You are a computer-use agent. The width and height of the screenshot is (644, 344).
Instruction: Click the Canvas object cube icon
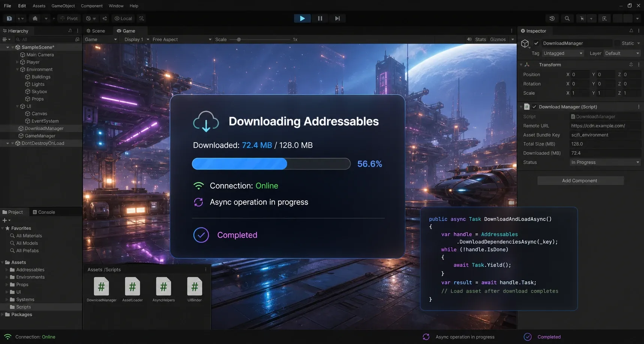tap(27, 114)
